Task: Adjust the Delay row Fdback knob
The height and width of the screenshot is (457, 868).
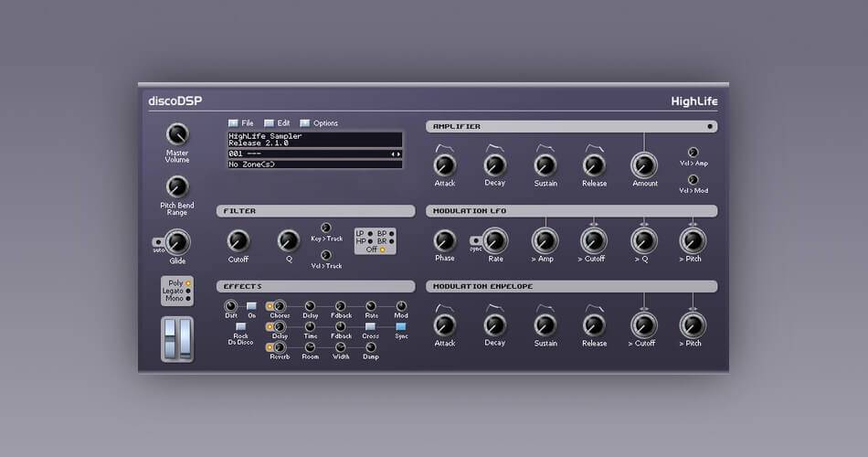Action: (x=341, y=327)
